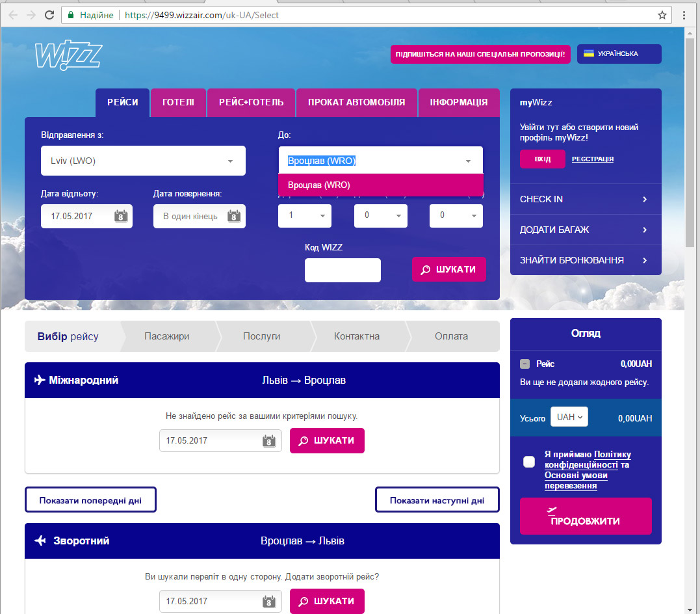The height and width of the screenshot is (614, 700).
Task: Reload the page with the refresh icon
Action: pos(49,15)
